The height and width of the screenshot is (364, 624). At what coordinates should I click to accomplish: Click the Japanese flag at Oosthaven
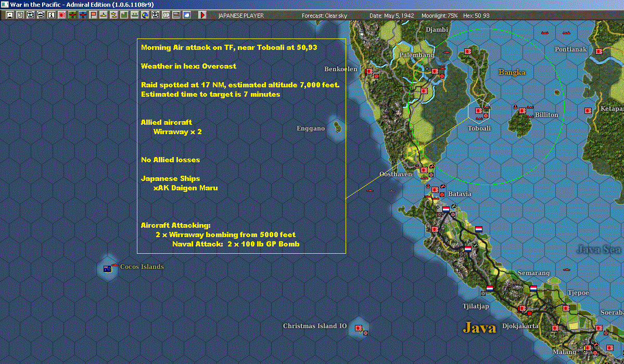(x=424, y=170)
